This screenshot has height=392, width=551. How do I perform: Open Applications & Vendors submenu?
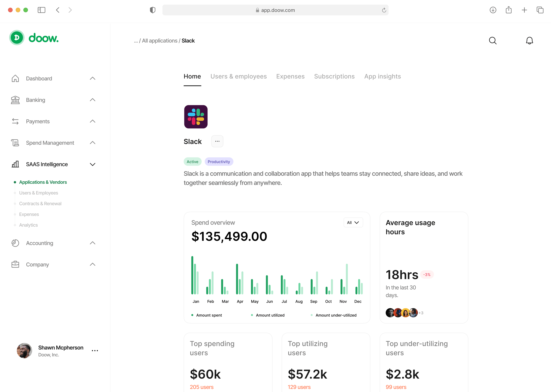coord(43,182)
